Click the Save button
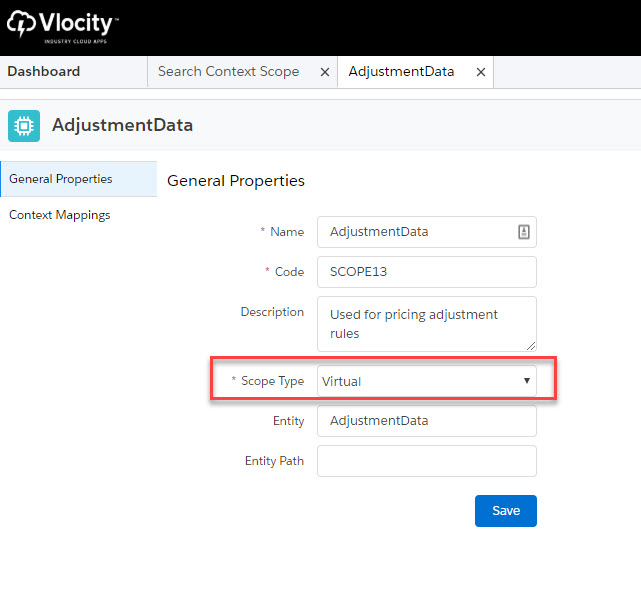The width and height of the screenshot is (641, 605). (x=506, y=511)
